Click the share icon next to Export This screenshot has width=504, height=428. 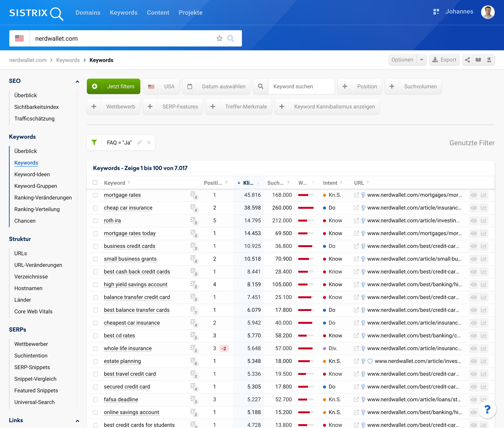(467, 60)
